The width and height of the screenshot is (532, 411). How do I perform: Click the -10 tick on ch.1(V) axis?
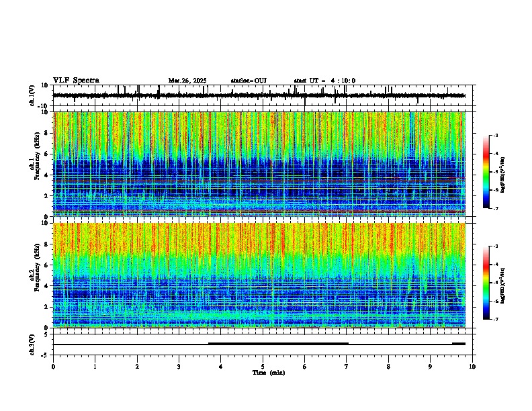coord(44,106)
